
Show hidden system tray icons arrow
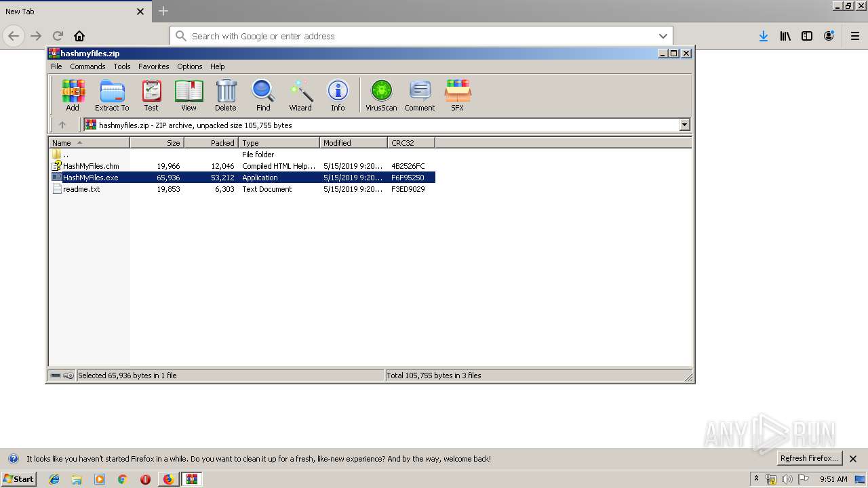756,479
